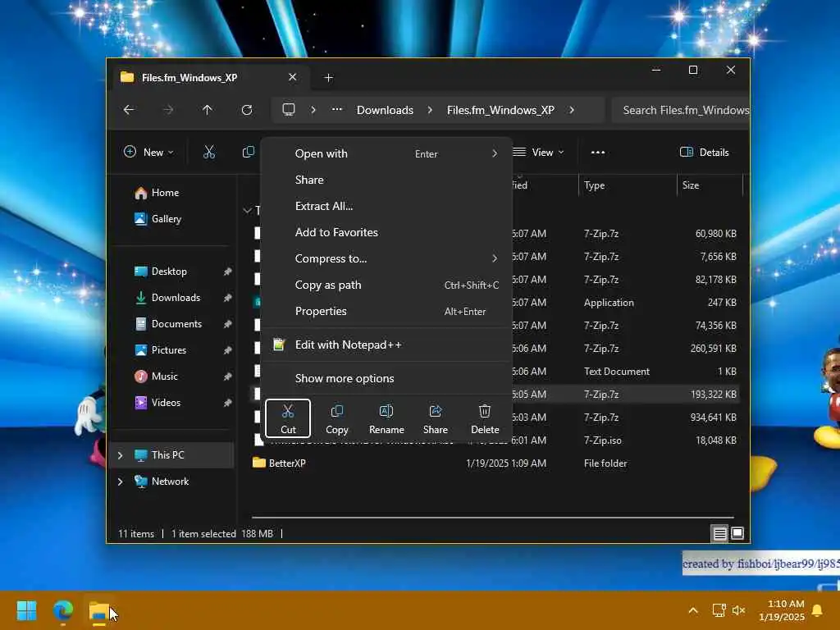The width and height of the screenshot is (840, 630).
Task: Open the See more toolbar ellipsis
Action: [598, 152]
